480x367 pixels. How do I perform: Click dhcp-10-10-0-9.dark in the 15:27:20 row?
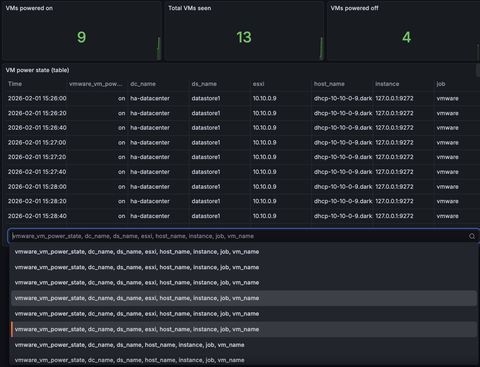pyautogui.click(x=343, y=157)
